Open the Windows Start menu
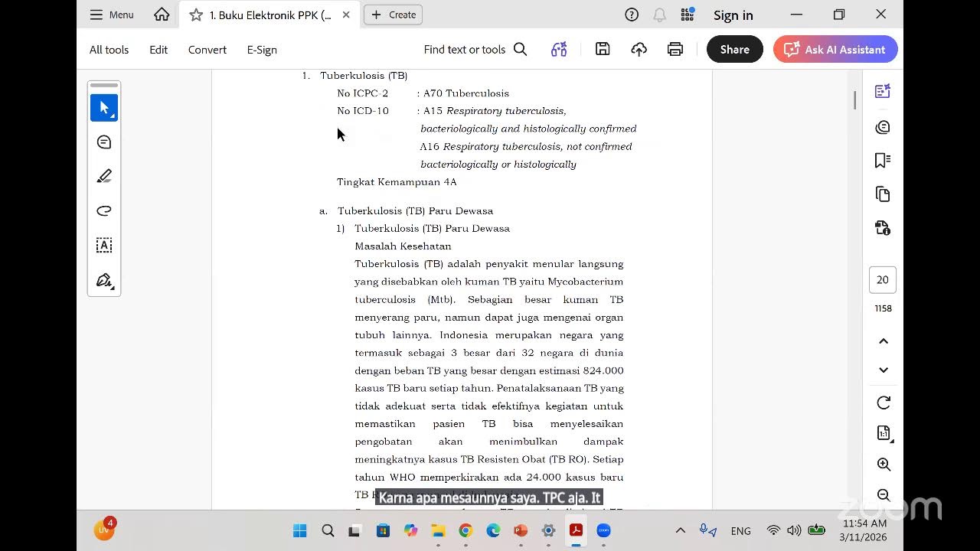980x551 pixels. [299, 530]
